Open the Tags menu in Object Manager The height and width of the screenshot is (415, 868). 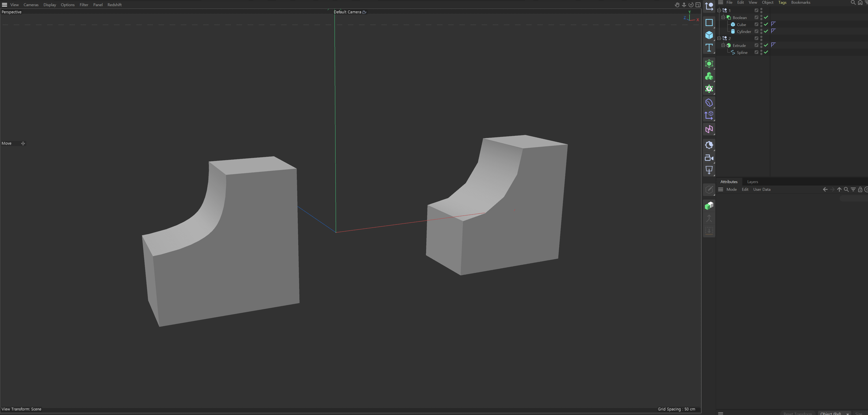pos(782,2)
